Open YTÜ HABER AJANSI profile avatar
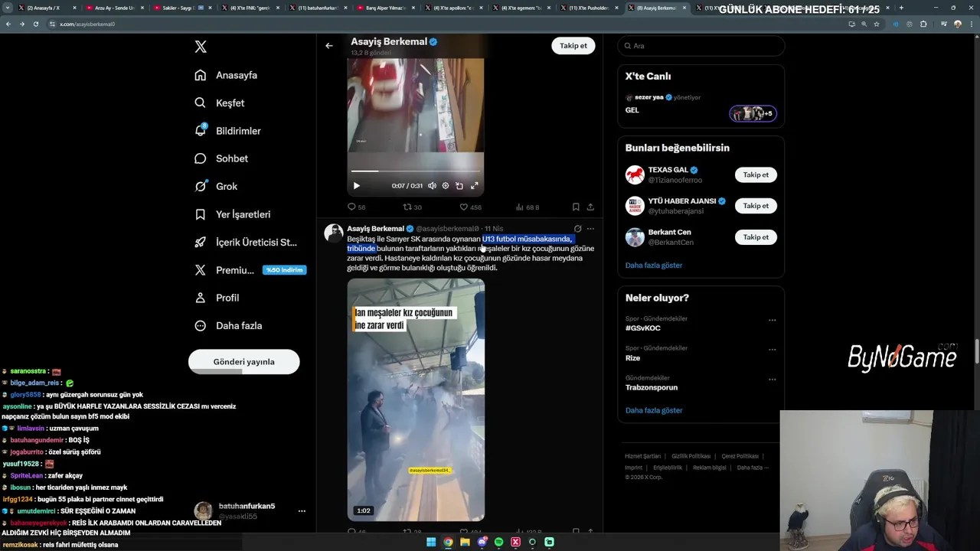This screenshot has width=980, height=551. [x=635, y=207]
